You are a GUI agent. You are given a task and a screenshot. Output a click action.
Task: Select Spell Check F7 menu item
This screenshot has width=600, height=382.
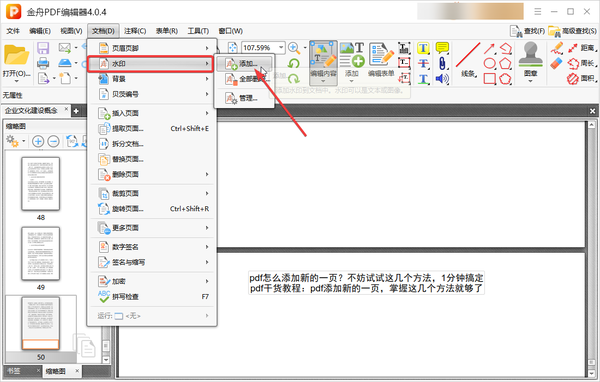(x=152, y=297)
